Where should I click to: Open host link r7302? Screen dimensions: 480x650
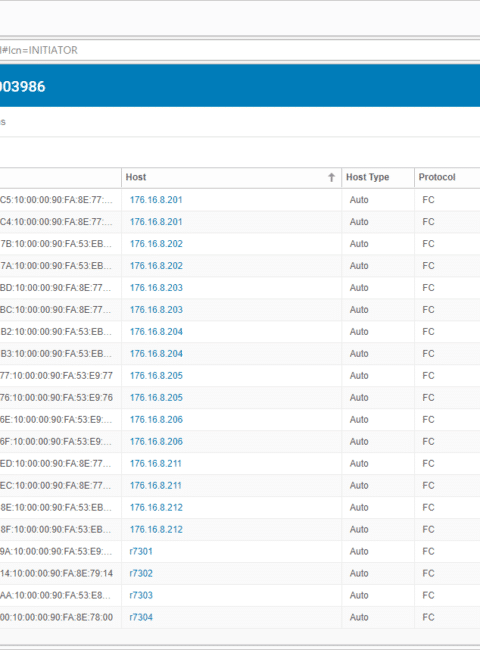click(141, 573)
